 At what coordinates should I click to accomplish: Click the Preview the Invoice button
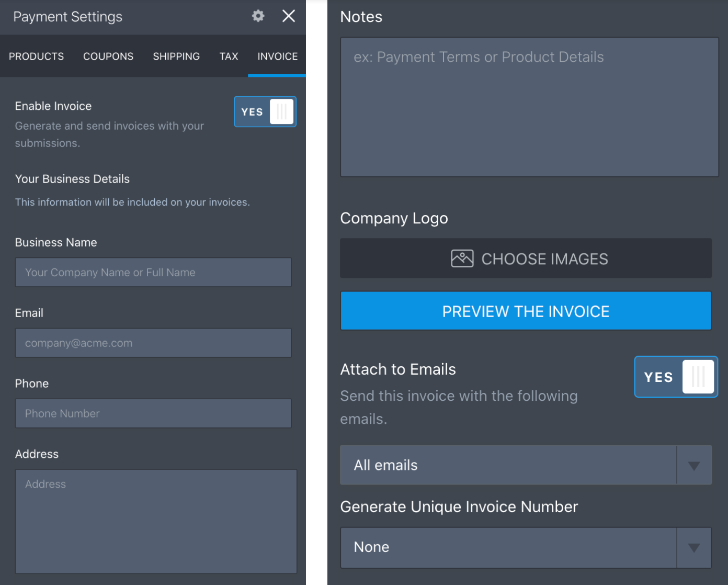coord(526,311)
